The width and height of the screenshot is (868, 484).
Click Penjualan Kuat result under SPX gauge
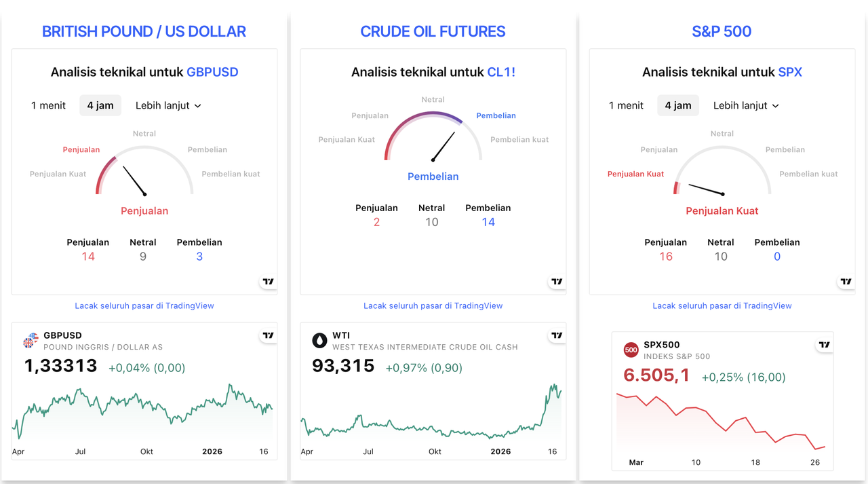coord(722,211)
